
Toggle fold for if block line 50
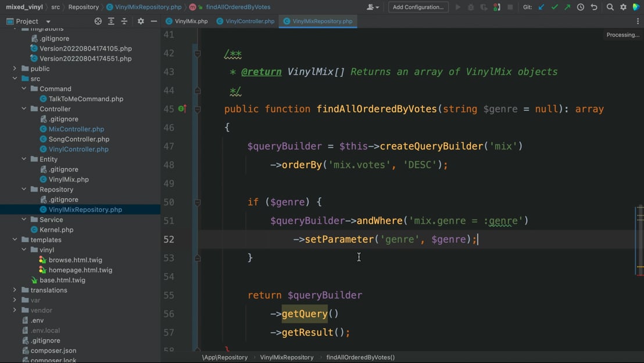point(198,202)
